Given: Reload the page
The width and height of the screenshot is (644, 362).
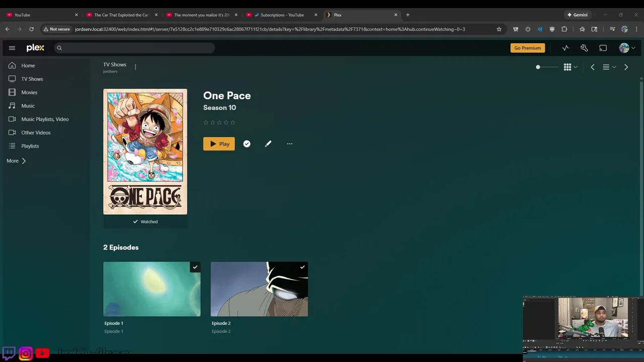Looking at the screenshot, I should click(x=32, y=29).
